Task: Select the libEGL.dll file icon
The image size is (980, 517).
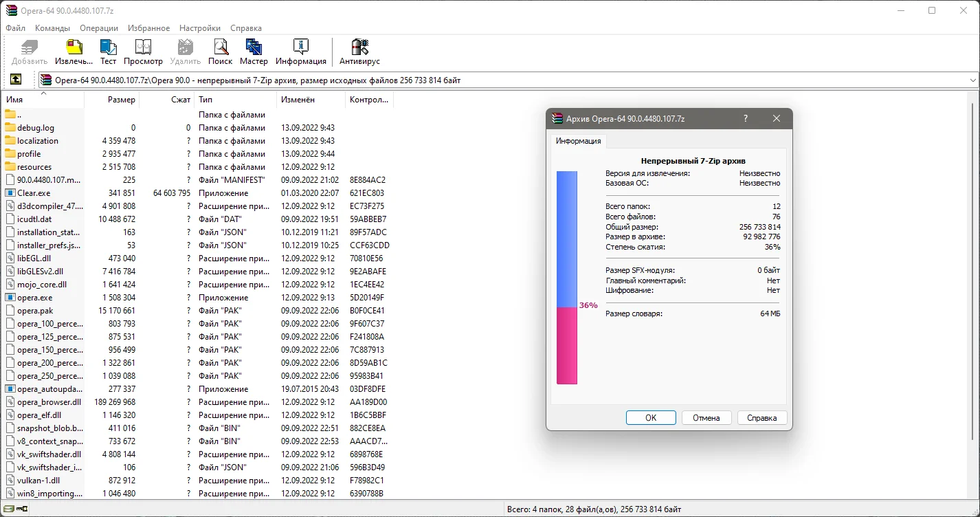Action: [10, 258]
